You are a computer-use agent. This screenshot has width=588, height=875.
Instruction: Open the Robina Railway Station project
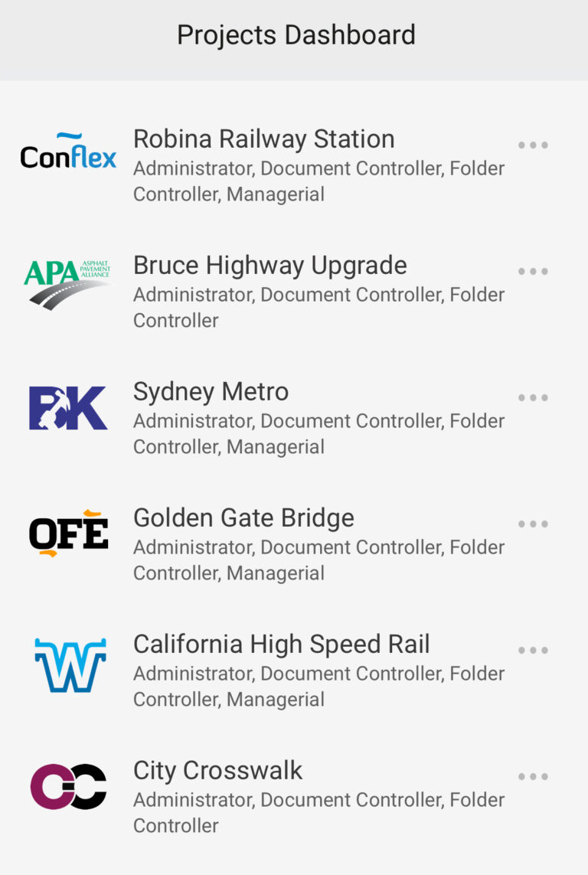point(264,139)
